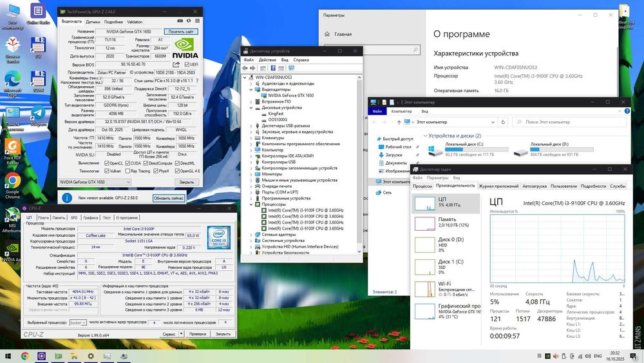Click the Обновить сейчас button
The height and width of the screenshot is (363, 644).
click(168, 198)
